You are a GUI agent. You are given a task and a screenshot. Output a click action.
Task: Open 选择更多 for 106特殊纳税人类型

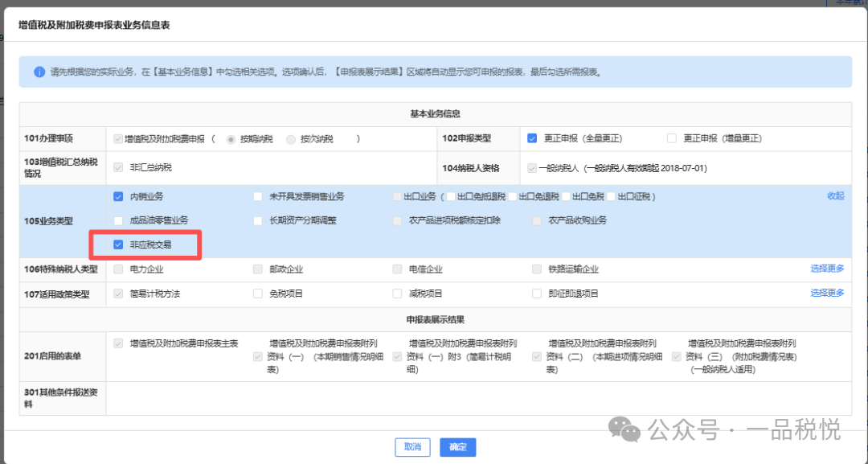[827, 269]
